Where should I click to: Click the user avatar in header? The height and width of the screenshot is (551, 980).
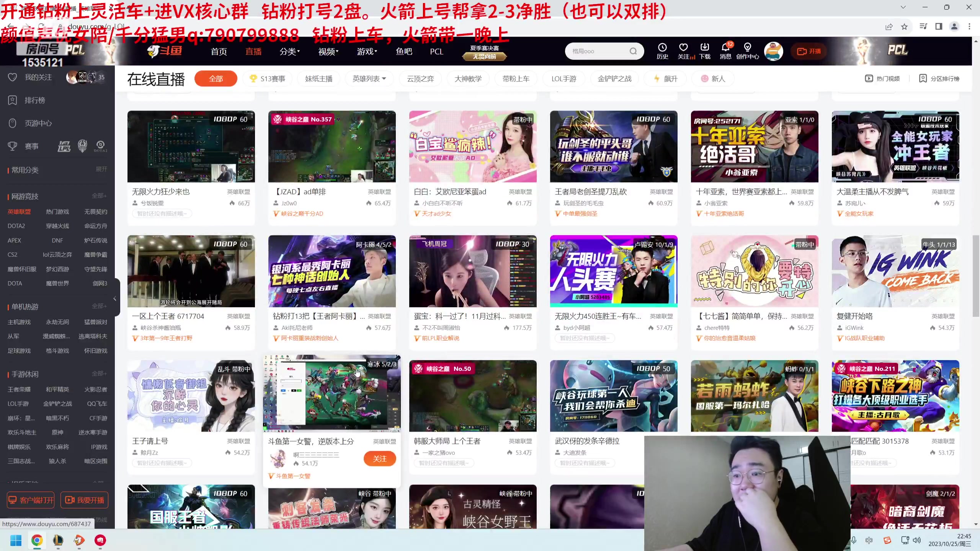774,51
